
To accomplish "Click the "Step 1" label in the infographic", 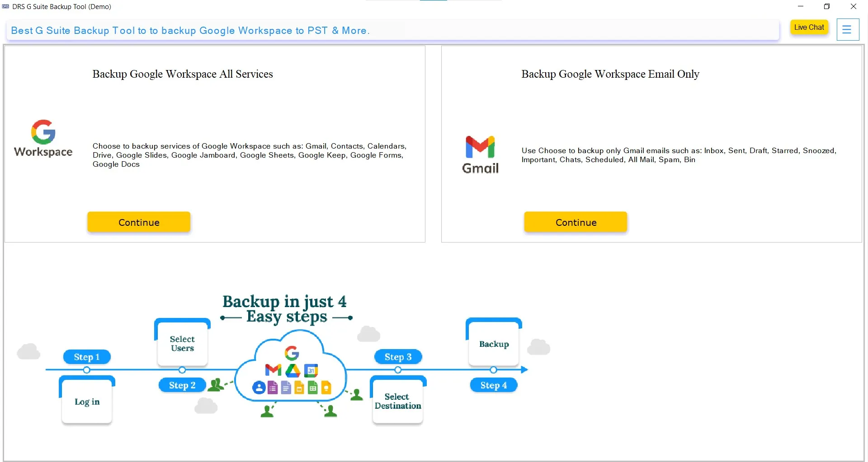I will pyautogui.click(x=87, y=357).
